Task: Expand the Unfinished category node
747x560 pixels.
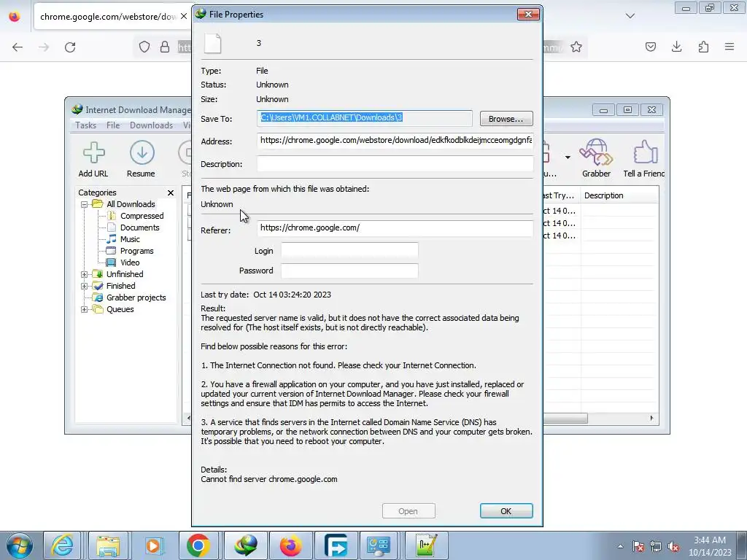Action: 85,274
